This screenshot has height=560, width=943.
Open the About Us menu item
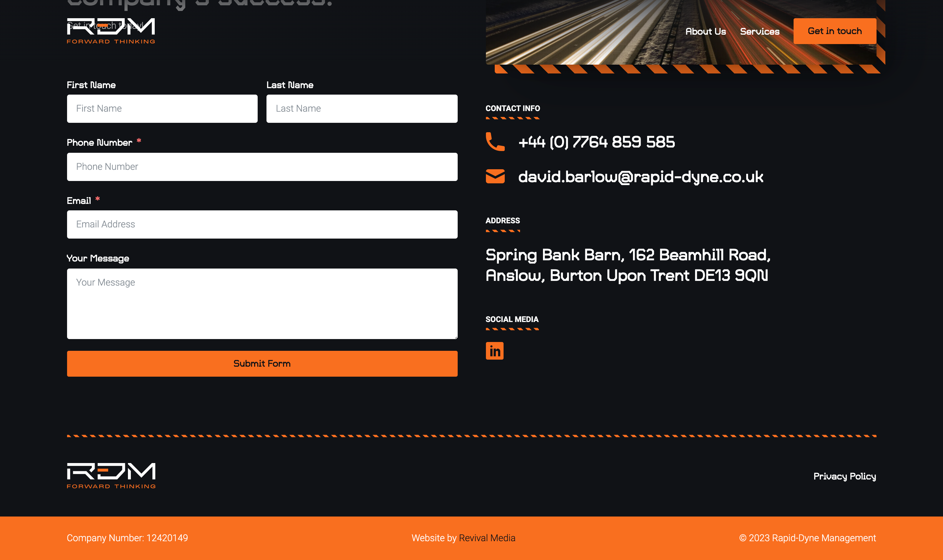coord(705,31)
